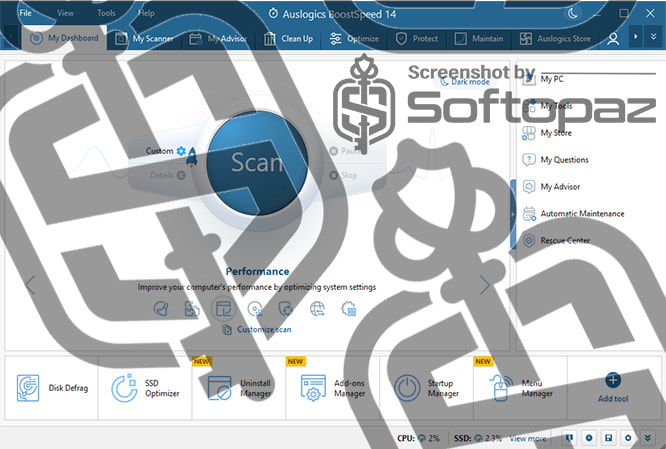Expand the status bar double-chevron button
The height and width of the screenshot is (449, 666).
point(648,438)
